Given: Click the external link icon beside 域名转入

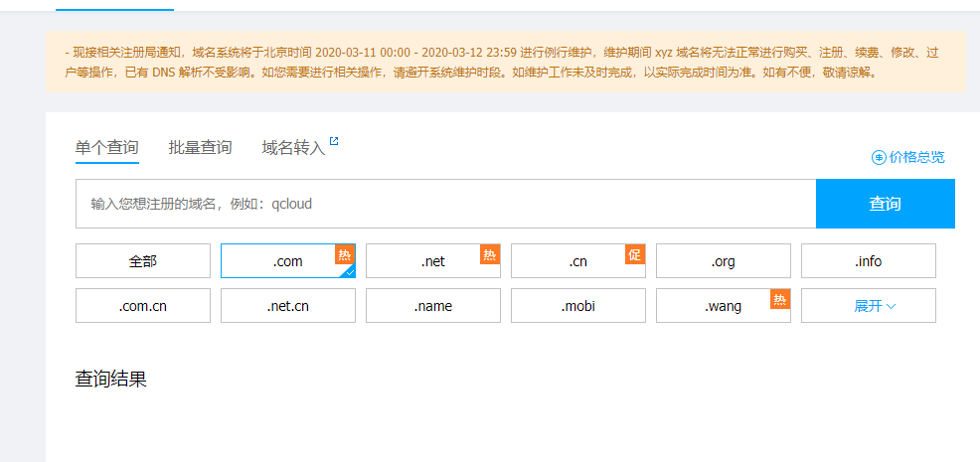Looking at the screenshot, I should point(334,141).
